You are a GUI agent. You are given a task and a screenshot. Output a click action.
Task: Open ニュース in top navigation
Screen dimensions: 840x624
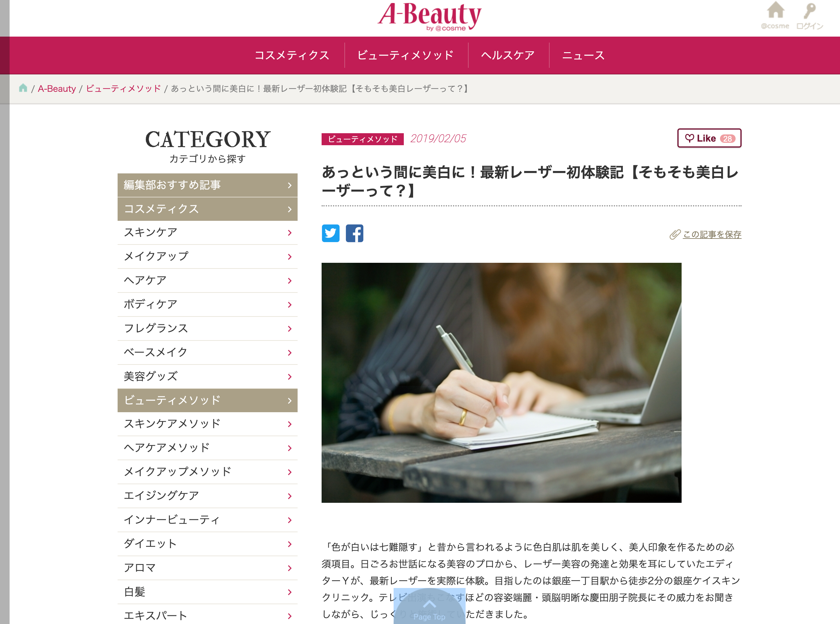click(x=583, y=55)
